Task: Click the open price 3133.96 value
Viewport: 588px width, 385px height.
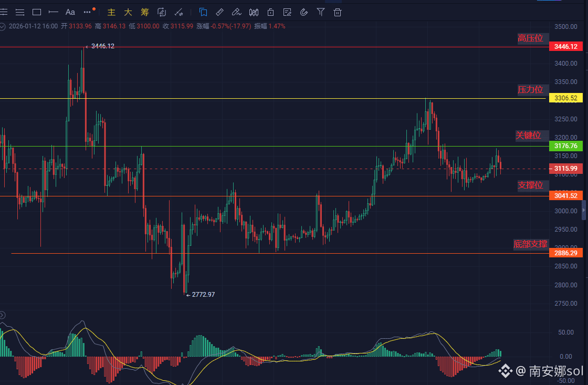Action: pyautogui.click(x=80, y=26)
